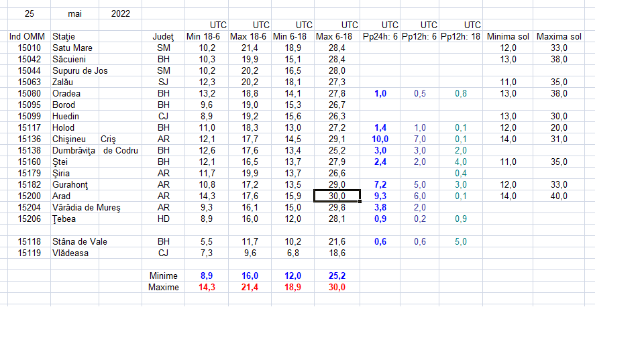Click the Gurahonț station cell

tap(74, 185)
